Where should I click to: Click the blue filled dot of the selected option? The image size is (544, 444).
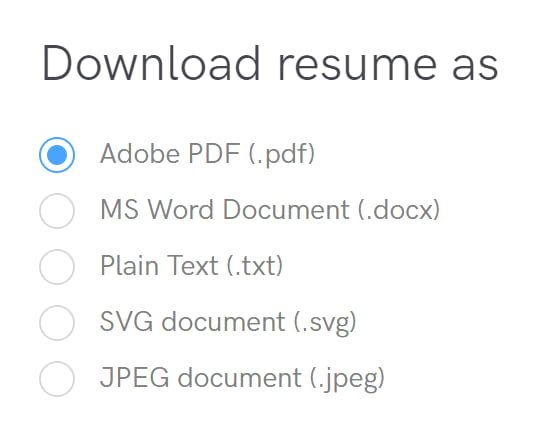click(x=57, y=155)
